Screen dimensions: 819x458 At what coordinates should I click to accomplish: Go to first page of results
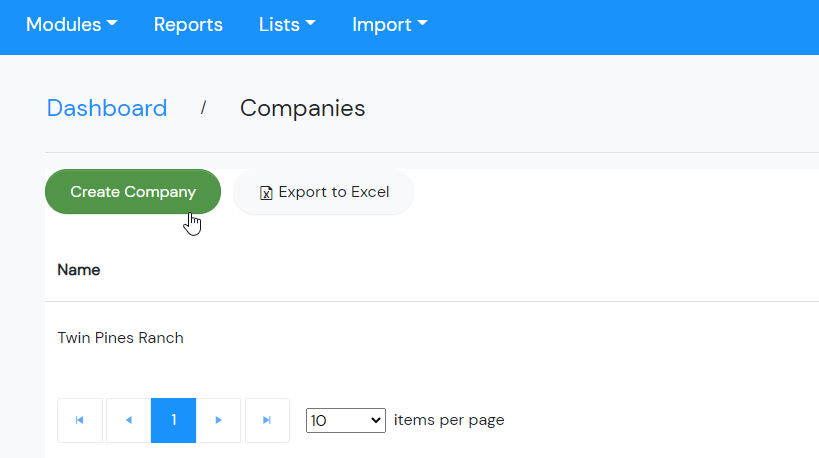pos(80,420)
